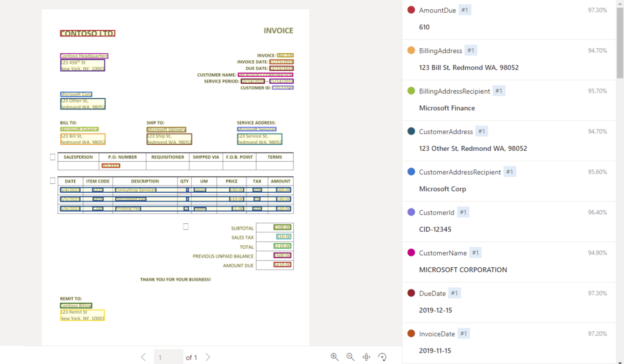624x364 pixels.
Task: Click the #1 badge next to BillingAddress
Action: click(x=471, y=51)
